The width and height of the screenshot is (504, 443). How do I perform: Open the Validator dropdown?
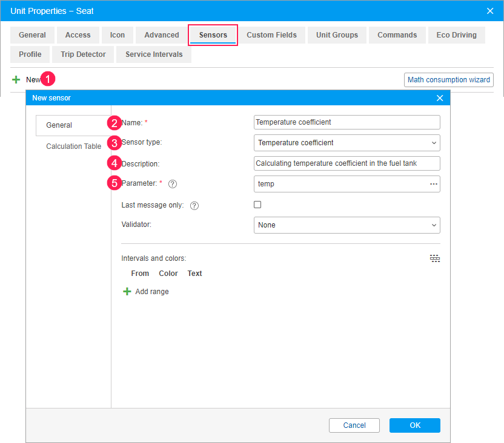(346, 225)
